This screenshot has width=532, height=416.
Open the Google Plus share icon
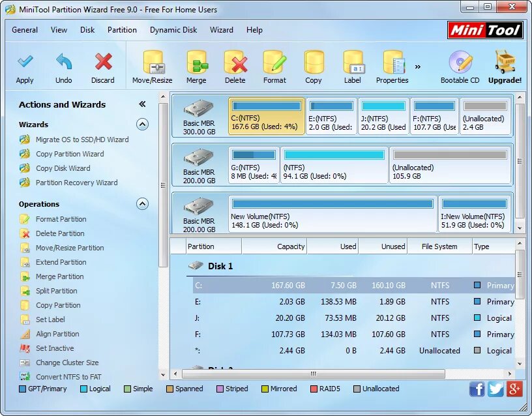(x=514, y=389)
